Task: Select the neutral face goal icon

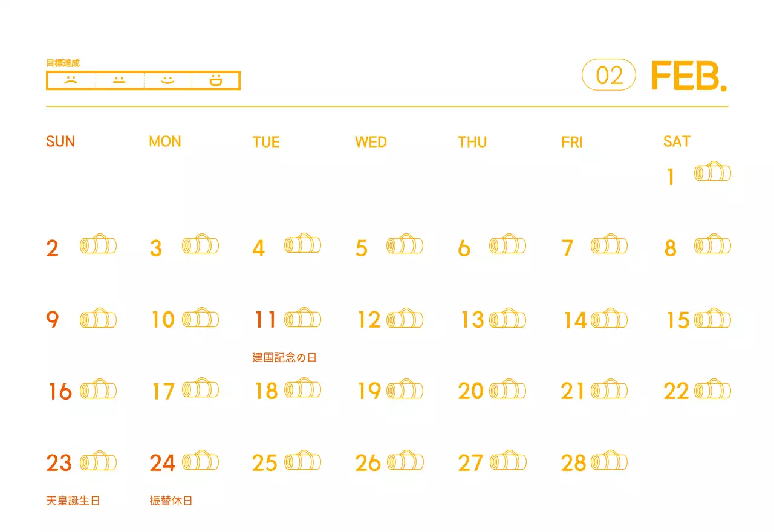Action: click(120, 80)
